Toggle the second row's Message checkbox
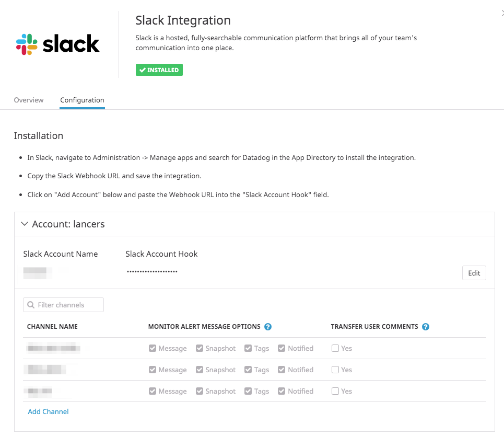This screenshot has width=504, height=436. pos(153,370)
